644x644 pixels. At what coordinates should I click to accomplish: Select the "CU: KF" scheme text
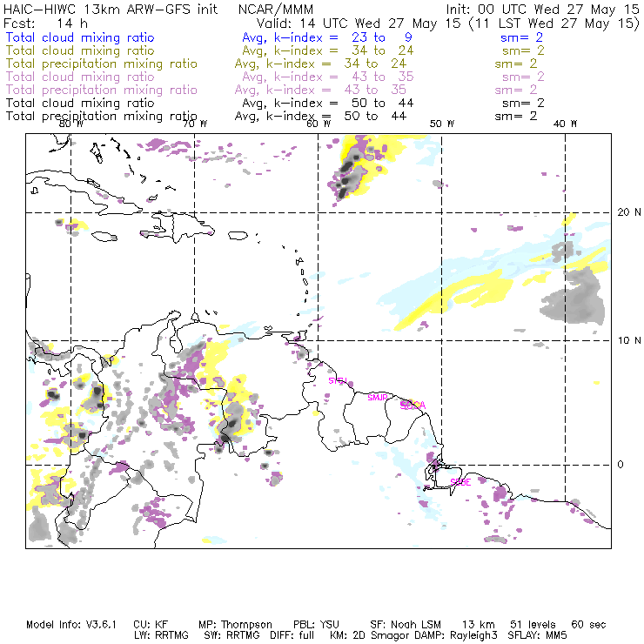pyautogui.click(x=151, y=625)
